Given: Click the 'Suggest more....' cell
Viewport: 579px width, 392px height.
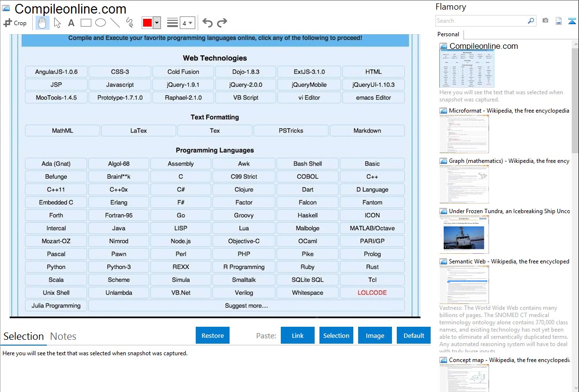Looking at the screenshot, I should pos(246,305).
